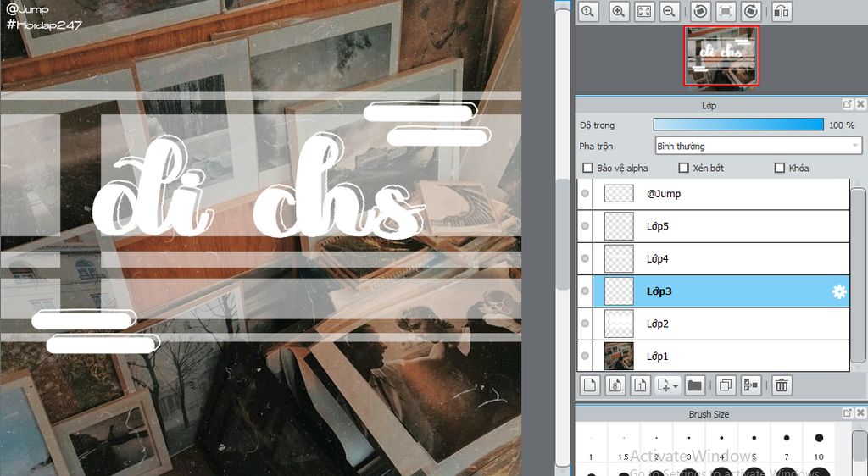This screenshot has height=476, width=868.
Task: Toggle visibility of Lớp1 layer
Action: coord(585,357)
